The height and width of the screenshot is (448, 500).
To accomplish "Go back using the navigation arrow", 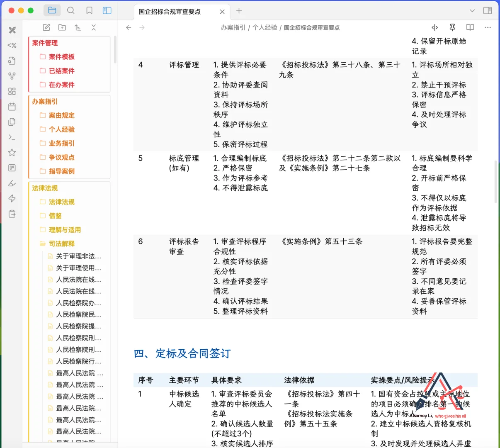I will click(x=129, y=27).
